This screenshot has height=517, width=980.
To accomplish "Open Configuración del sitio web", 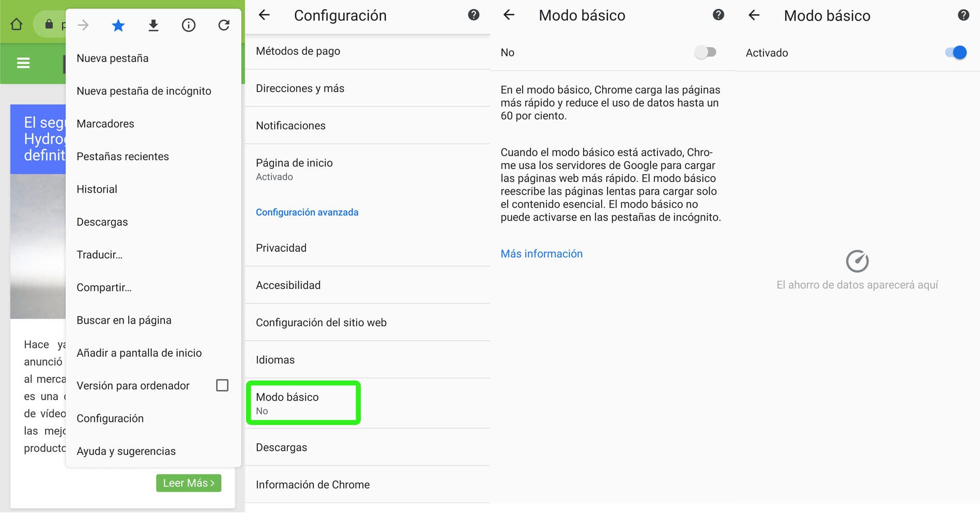I will (x=367, y=323).
